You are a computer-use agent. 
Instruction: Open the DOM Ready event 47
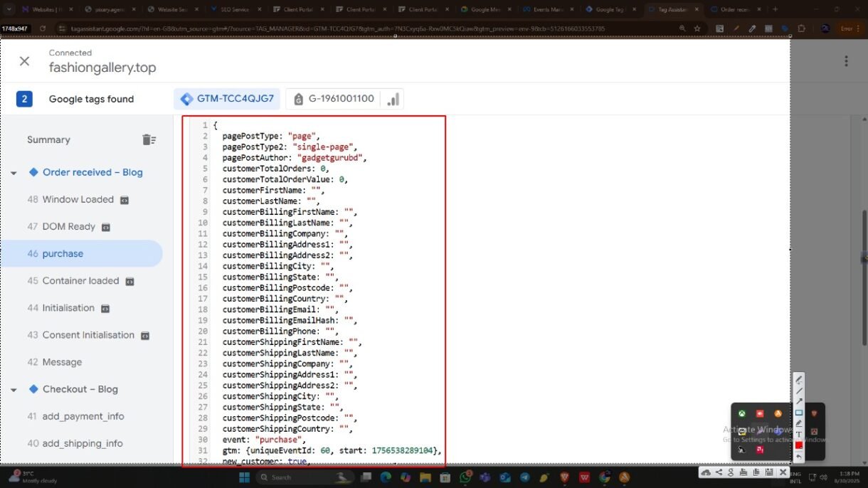(x=69, y=226)
